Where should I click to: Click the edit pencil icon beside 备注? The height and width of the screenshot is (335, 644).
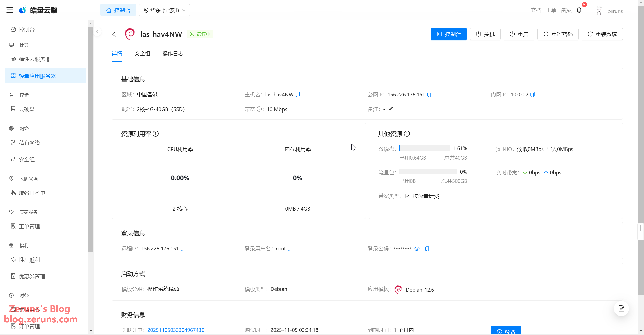coord(391,109)
